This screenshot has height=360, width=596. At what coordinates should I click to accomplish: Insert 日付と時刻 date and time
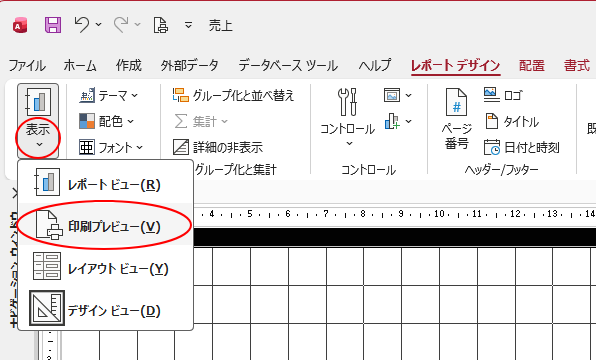522,147
